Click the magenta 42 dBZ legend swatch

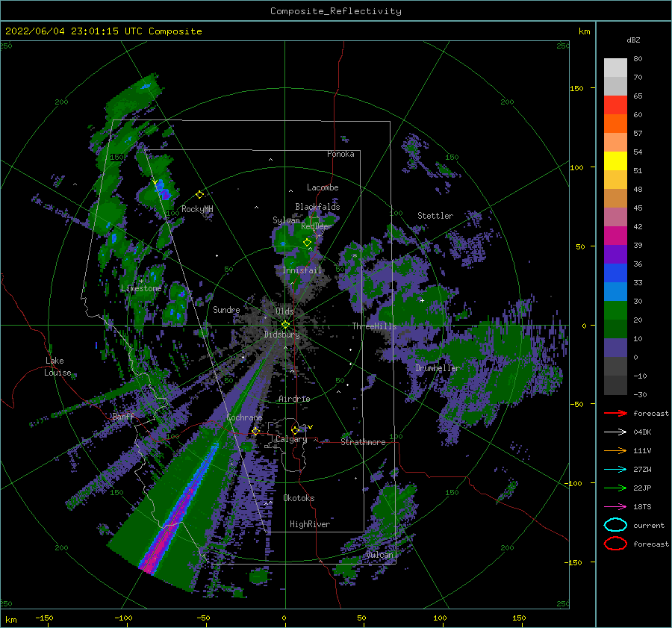coord(615,235)
